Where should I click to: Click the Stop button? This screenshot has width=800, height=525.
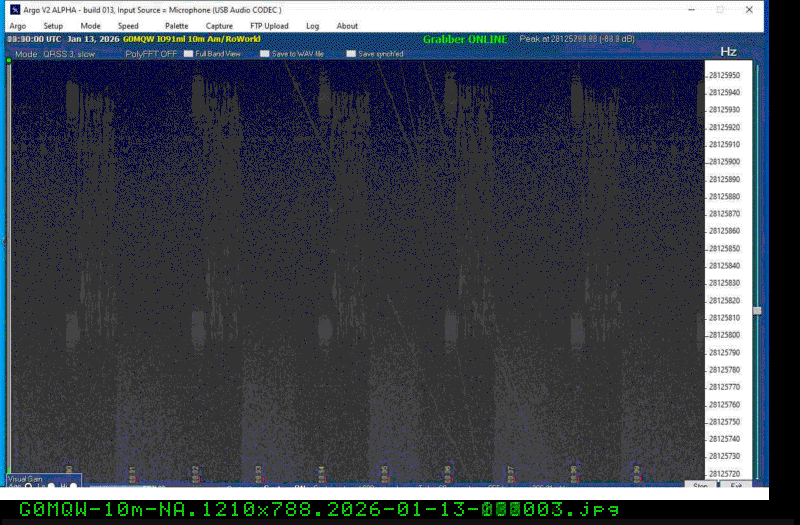(x=700, y=485)
